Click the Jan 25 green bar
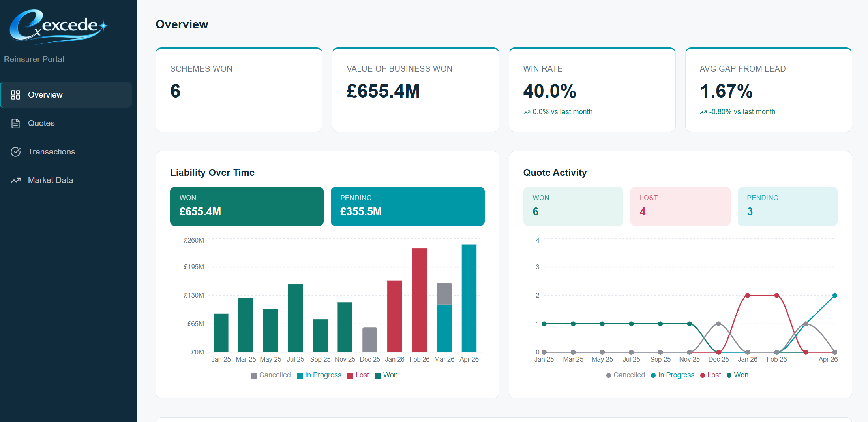 (221, 333)
